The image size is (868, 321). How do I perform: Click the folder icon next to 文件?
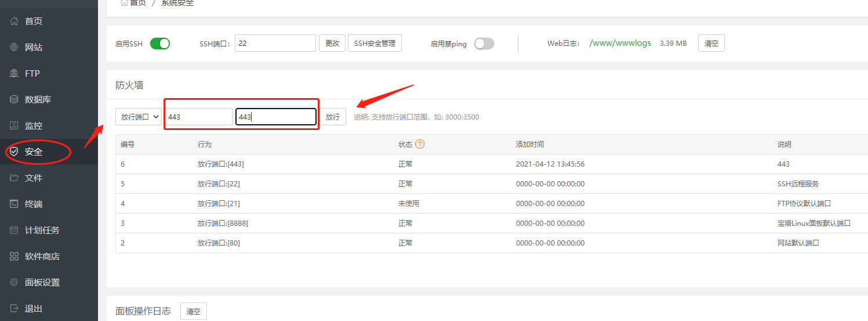point(14,178)
